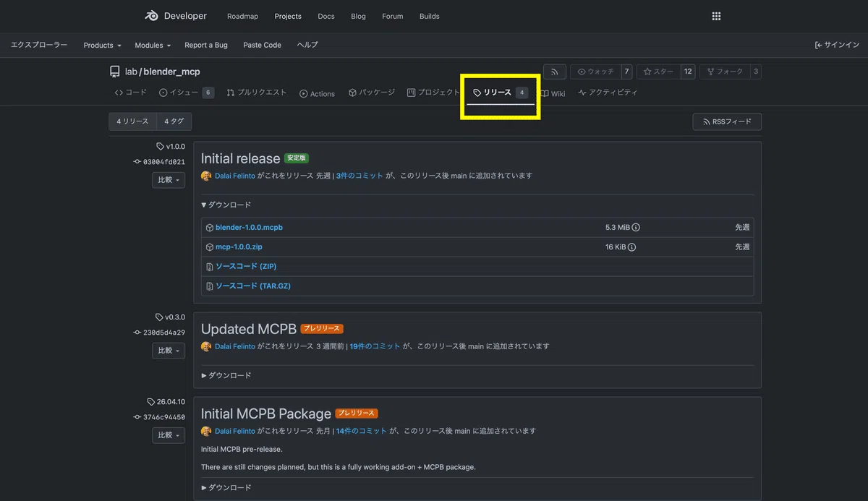The image size is (868, 501).
Task: Open the アクティビティ tab
Action: point(608,93)
